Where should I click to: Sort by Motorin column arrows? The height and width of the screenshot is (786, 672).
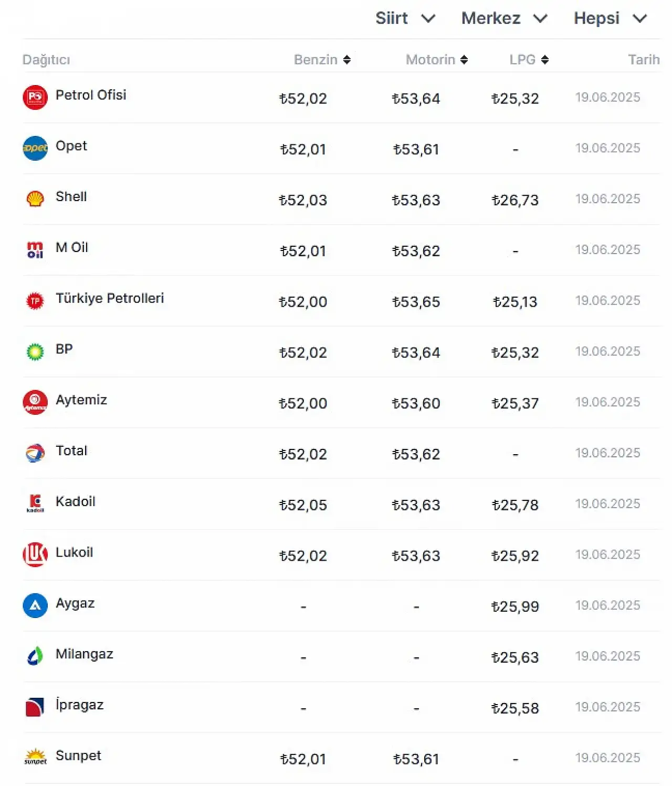(x=464, y=60)
